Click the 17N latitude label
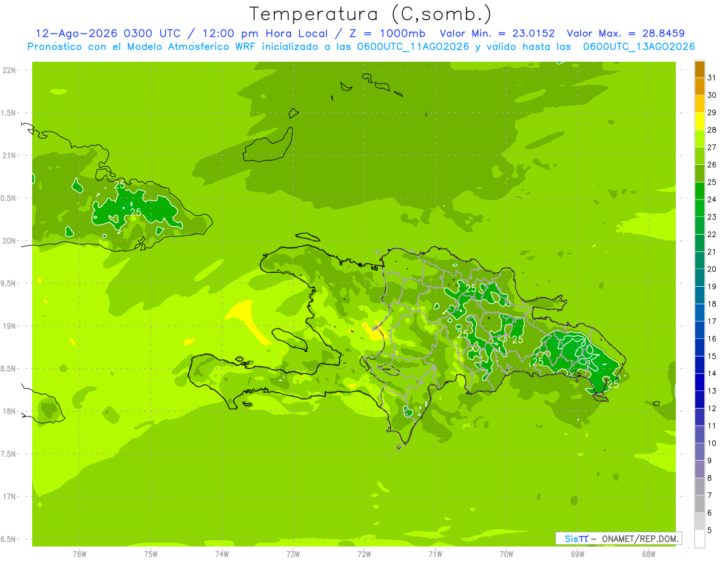The width and height of the screenshot is (728, 562). coord(10,497)
